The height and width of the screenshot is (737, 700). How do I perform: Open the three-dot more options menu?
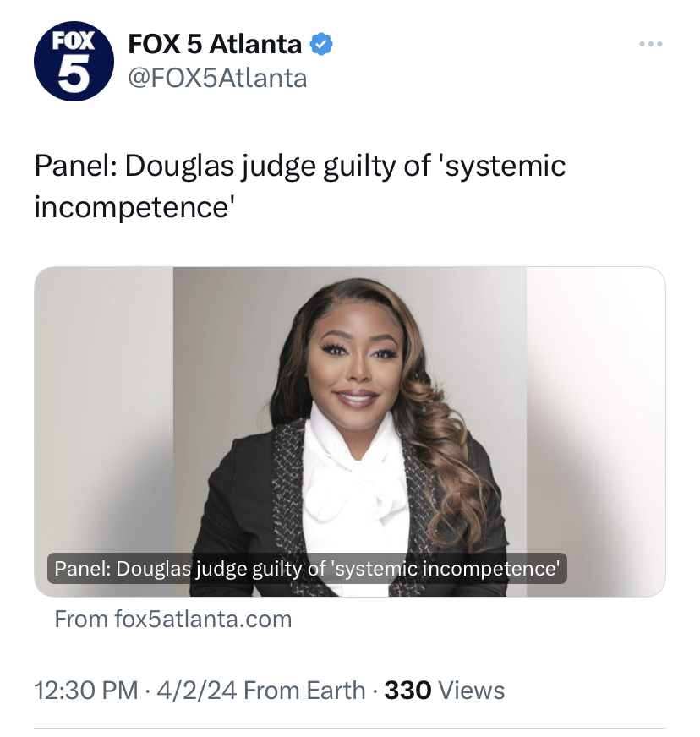click(651, 44)
